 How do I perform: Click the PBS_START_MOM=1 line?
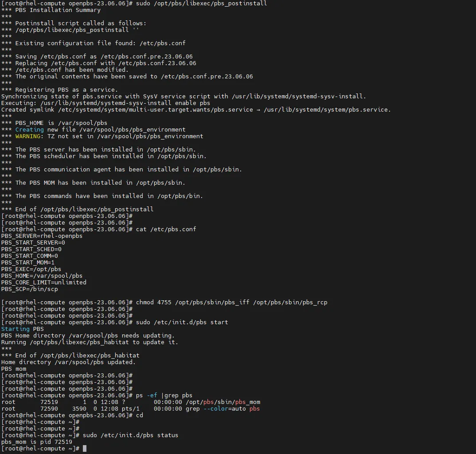pos(28,263)
